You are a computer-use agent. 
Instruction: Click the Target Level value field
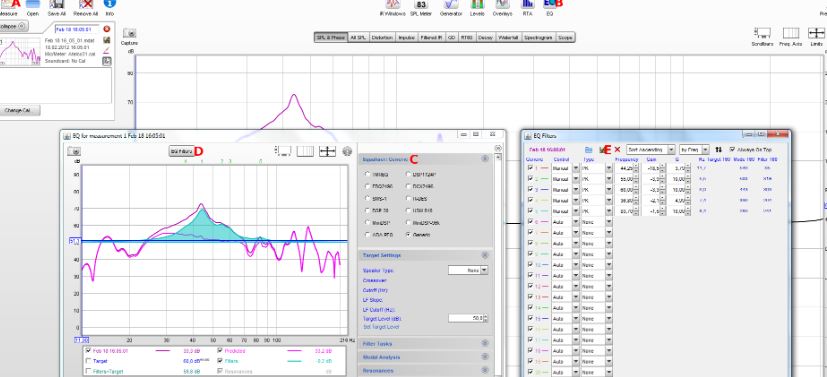click(x=466, y=318)
